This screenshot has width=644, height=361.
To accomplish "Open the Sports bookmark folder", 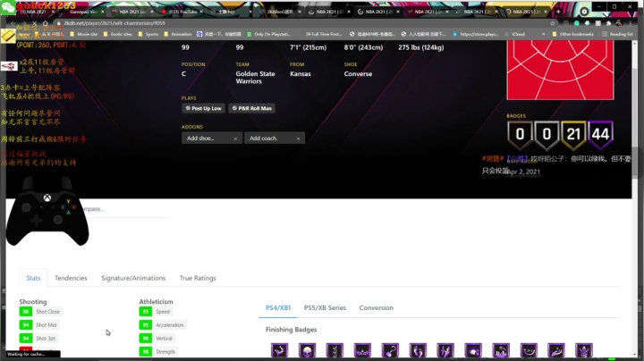I will (148, 34).
